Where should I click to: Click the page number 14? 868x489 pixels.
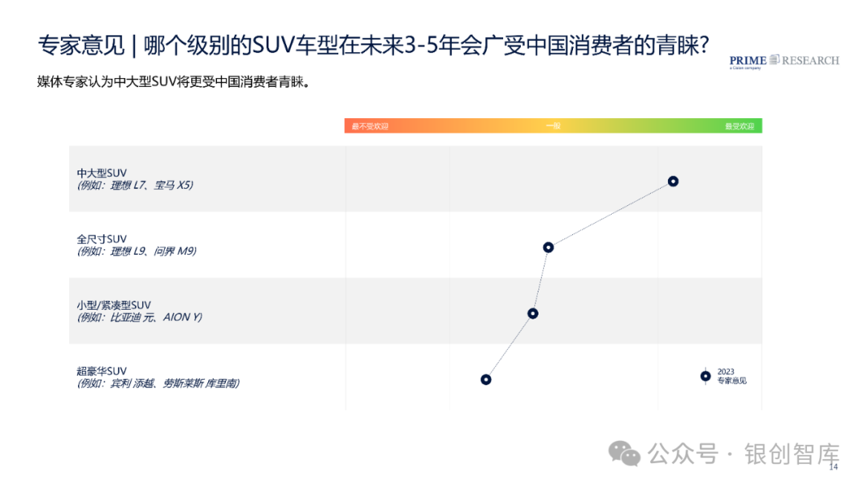click(x=833, y=466)
